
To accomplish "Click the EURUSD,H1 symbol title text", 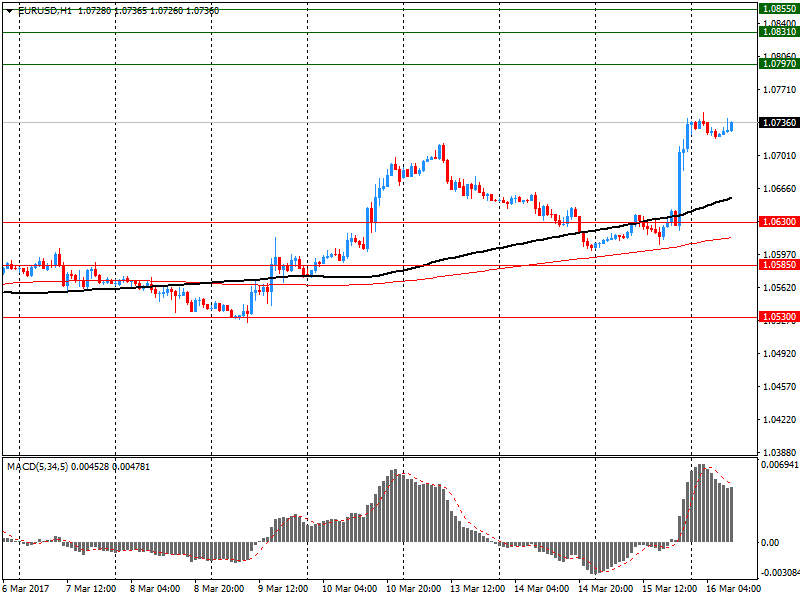I will tap(45, 11).
